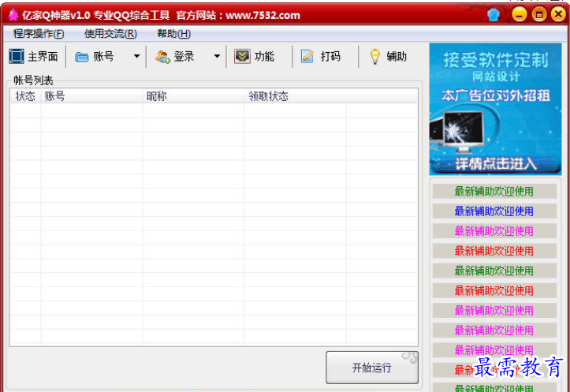Click the 辅助 light bulb icon
Viewport: 570px width, 392px height.
[x=374, y=57]
